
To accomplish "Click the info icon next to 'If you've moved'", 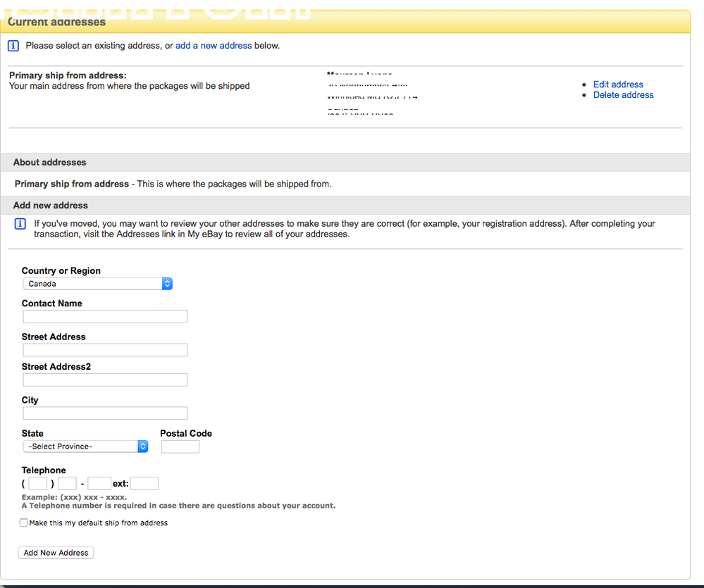I will pos(22,224).
